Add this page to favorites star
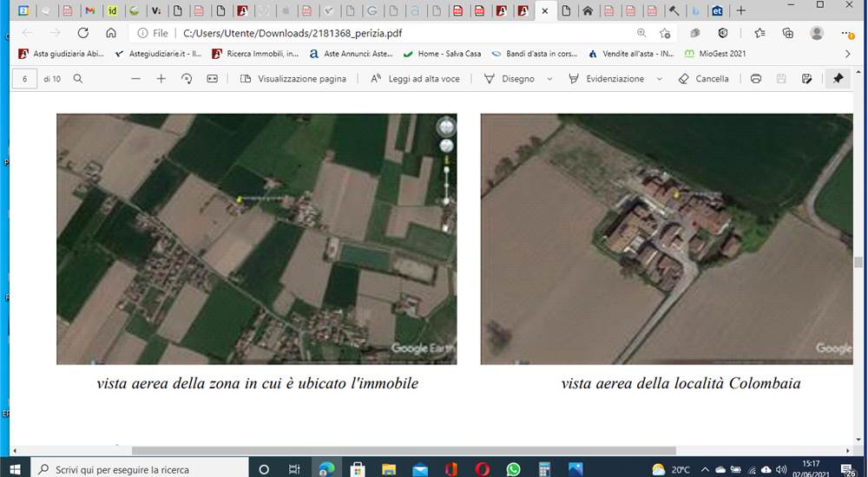The height and width of the screenshot is (477, 868). (x=665, y=33)
